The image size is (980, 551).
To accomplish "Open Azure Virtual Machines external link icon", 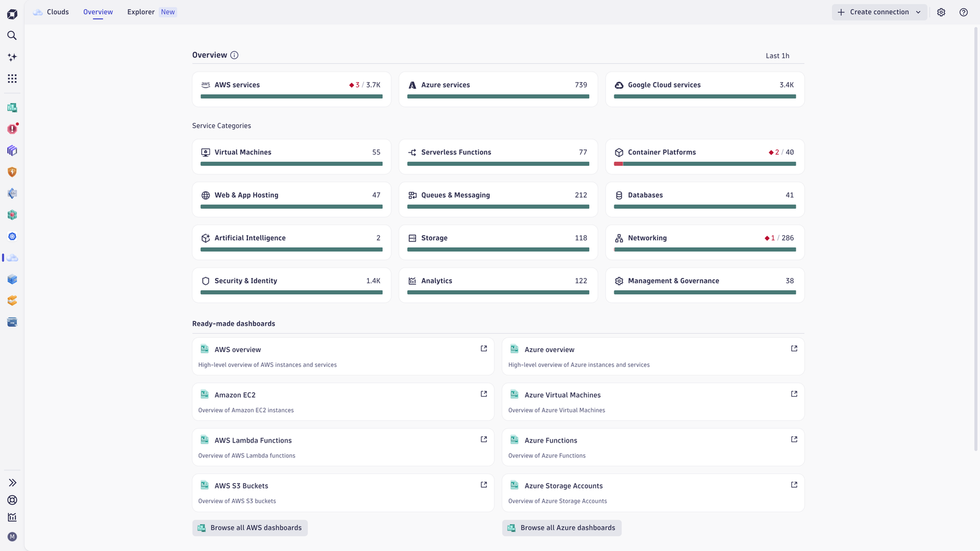I will point(794,394).
